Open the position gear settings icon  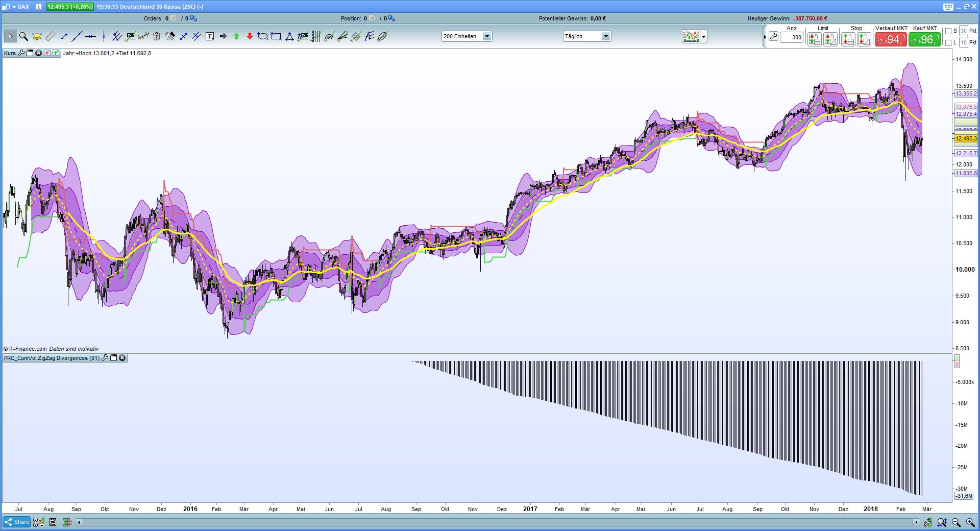[x=391, y=18]
